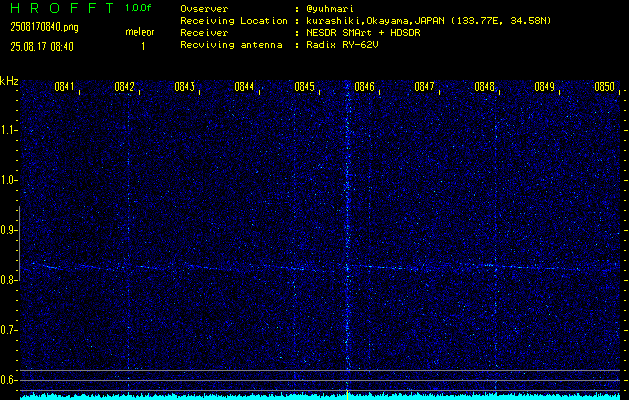This screenshot has height=400, width=629.
Task: Click the 0.8 kHz axis label
Action: pyautogui.click(x=8, y=280)
